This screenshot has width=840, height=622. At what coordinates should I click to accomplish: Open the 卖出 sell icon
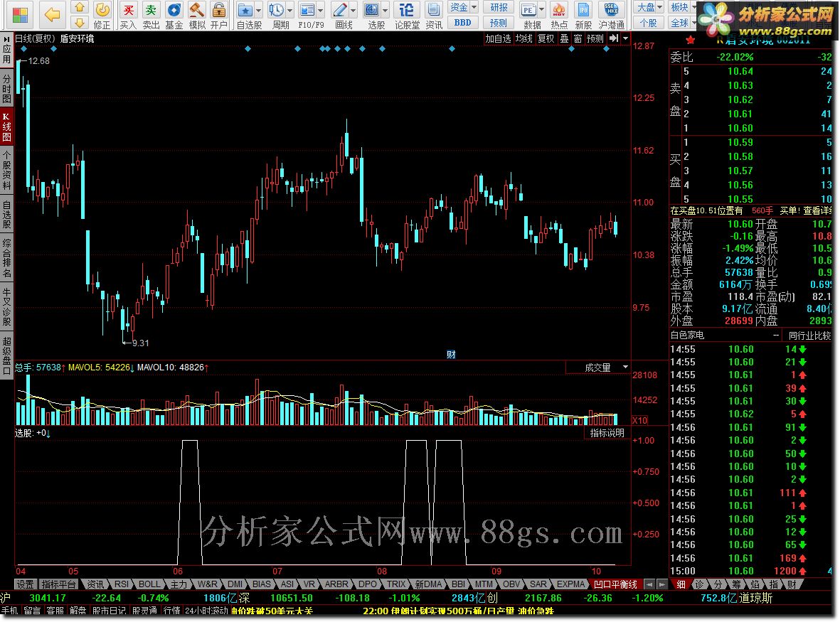click(x=151, y=15)
